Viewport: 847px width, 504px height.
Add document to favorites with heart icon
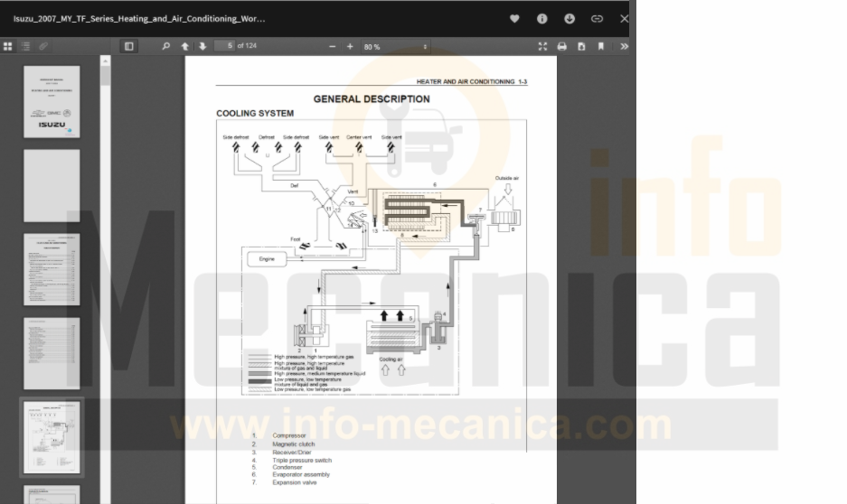pyautogui.click(x=514, y=19)
